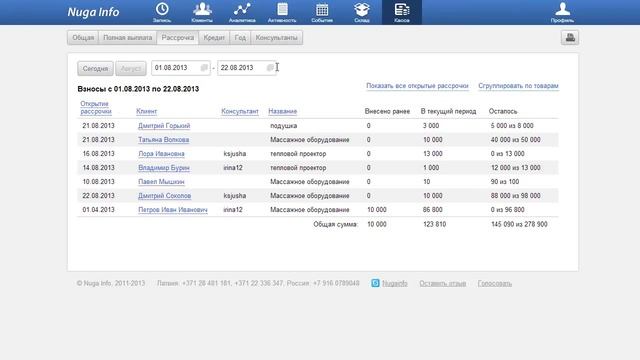Click the Сегодня button
This screenshot has height=360, width=640.
[x=95, y=68]
